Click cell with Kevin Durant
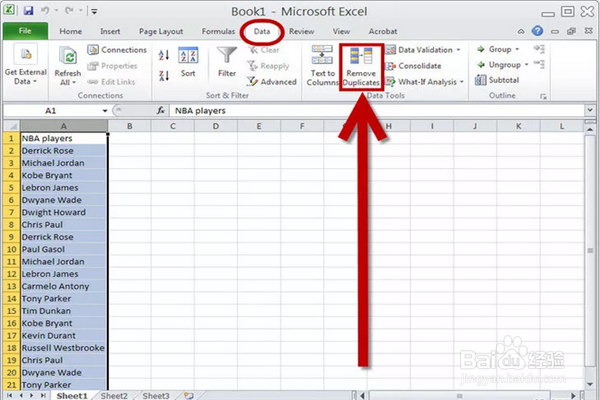Screen dimensions: 600x400 pos(64,336)
